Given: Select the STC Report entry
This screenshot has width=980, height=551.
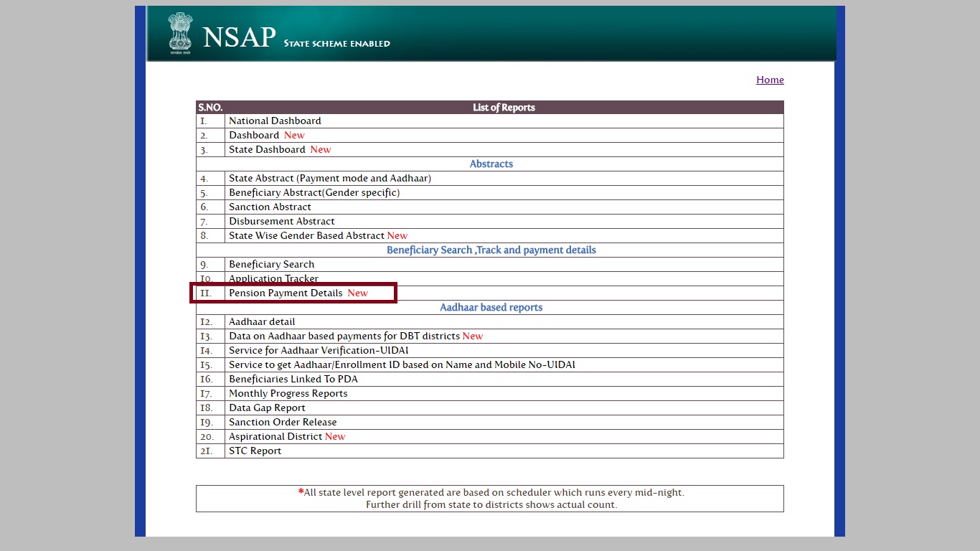Looking at the screenshot, I should 255,451.
